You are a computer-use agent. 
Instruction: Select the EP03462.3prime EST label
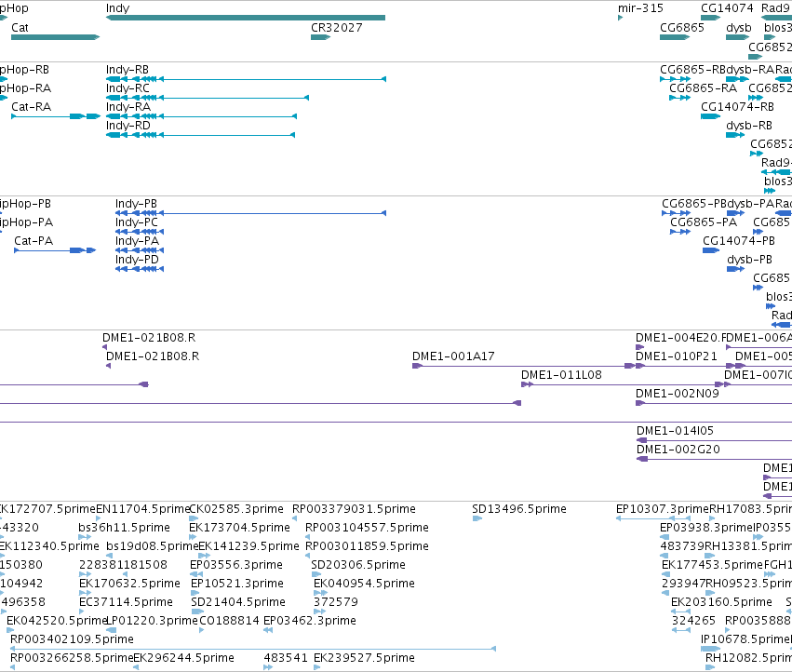[310, 621]
